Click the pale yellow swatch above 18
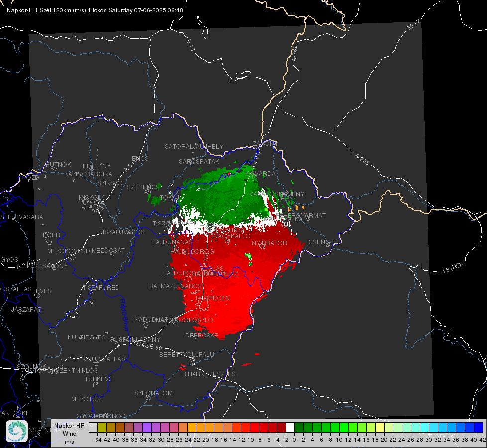Viewport: 487px width, 448px height. (380, 428)
